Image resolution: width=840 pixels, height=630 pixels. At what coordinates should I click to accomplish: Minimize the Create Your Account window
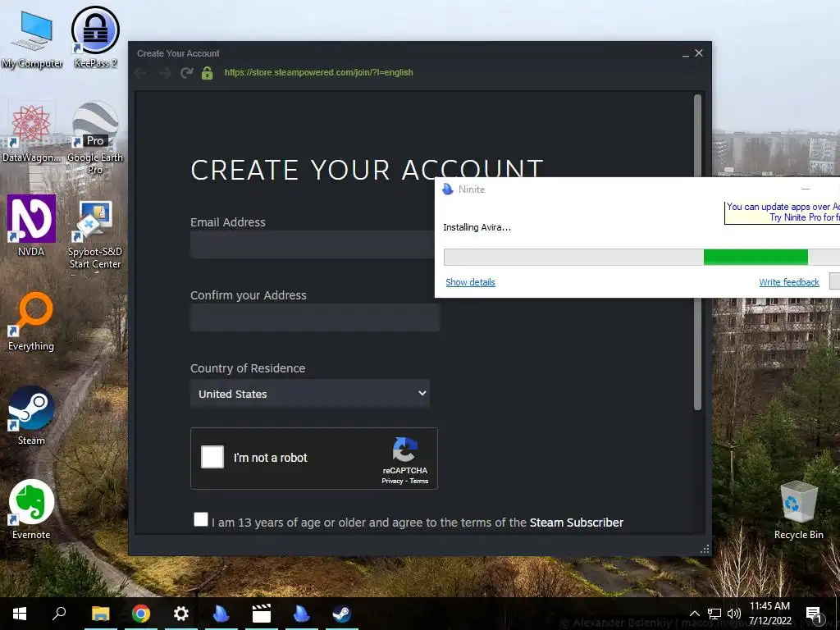(x=686, y=53)
